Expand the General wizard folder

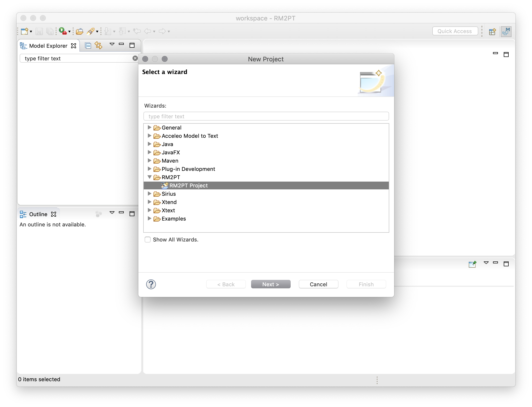[x=150, y=127]
